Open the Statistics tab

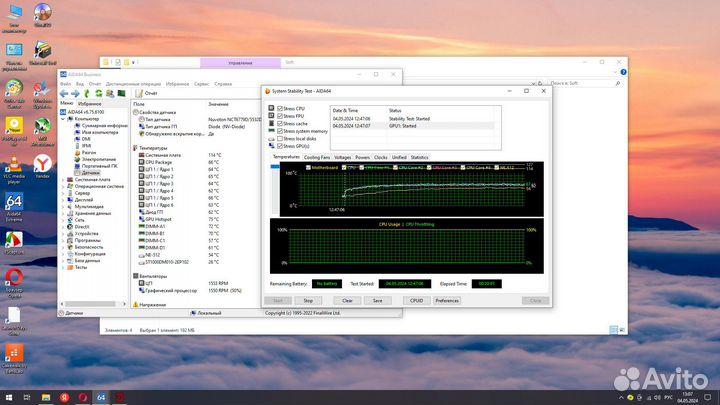(419, 157)
